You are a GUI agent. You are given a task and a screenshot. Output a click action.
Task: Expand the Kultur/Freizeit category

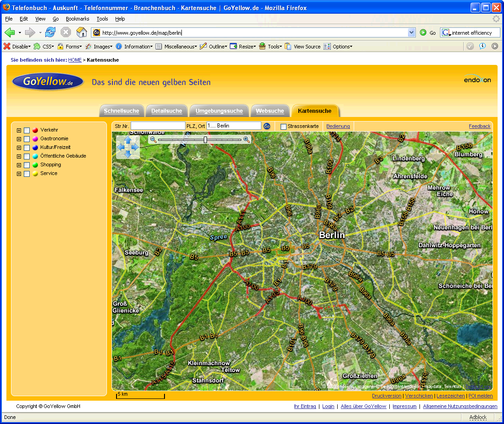(19, 148)
